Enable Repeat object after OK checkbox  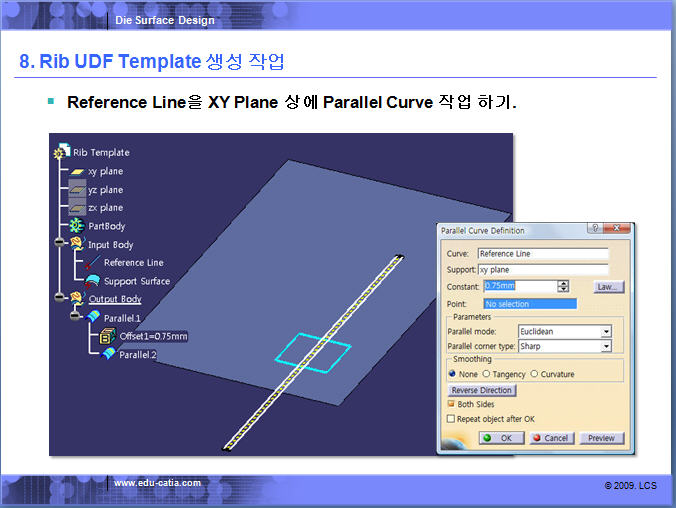pyautogui.click(x=451, y=419)
